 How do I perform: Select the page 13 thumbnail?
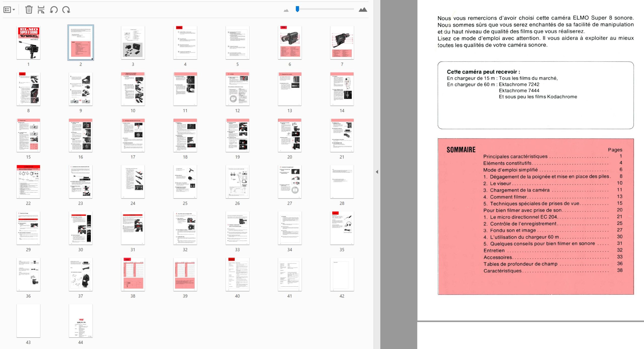[290, 89]
